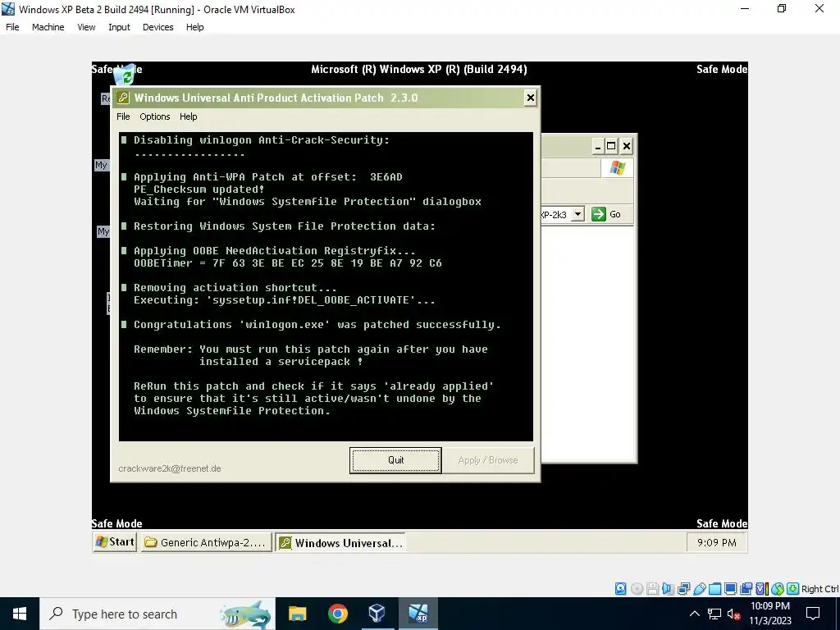Click the crackware2k@freenet.de email link
Viewport: 840px width, 630px height.
[169, 468]
